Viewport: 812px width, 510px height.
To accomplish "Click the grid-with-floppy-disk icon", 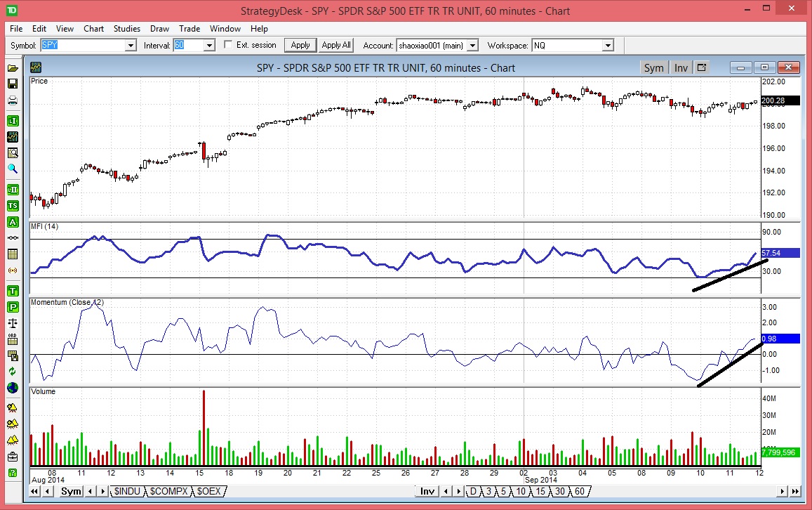I will 13,355.
